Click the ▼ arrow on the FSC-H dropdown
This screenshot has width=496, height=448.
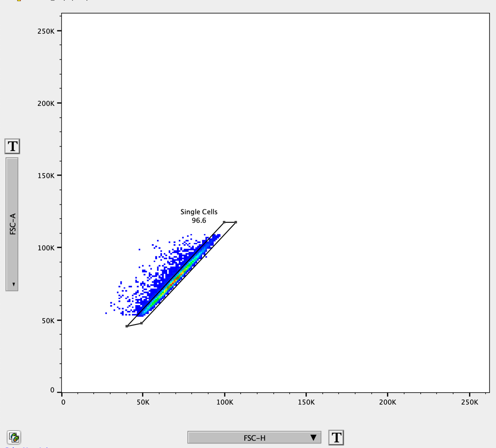click(314, 437)
